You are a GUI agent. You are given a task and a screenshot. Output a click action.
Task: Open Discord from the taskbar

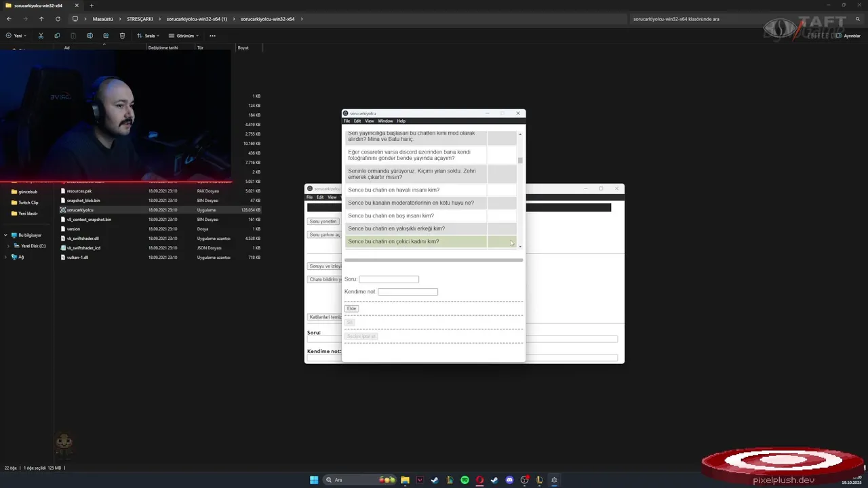click(x=509, y=480)
